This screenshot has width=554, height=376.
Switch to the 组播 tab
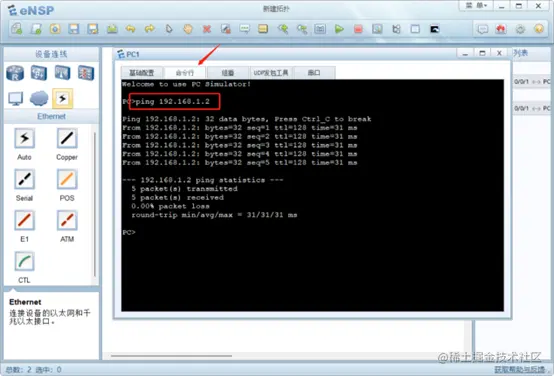tap(228, 73)
